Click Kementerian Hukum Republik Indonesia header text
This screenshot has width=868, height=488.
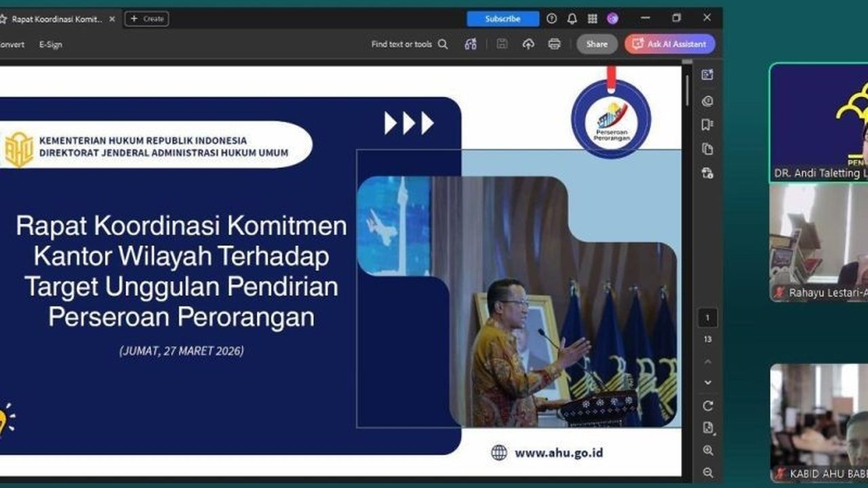click(x=143, y=140)
